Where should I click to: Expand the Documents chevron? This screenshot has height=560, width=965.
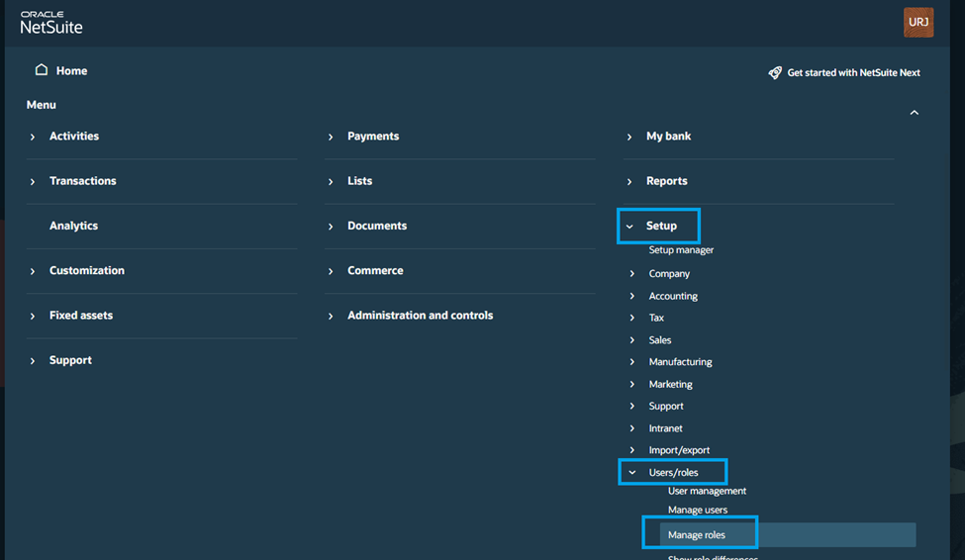(331, 227)
